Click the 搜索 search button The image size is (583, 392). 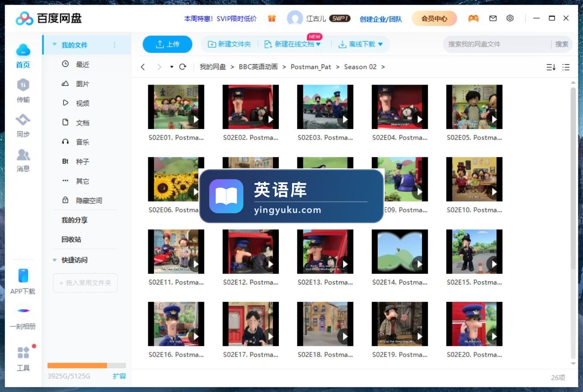(x=562, y=44)
